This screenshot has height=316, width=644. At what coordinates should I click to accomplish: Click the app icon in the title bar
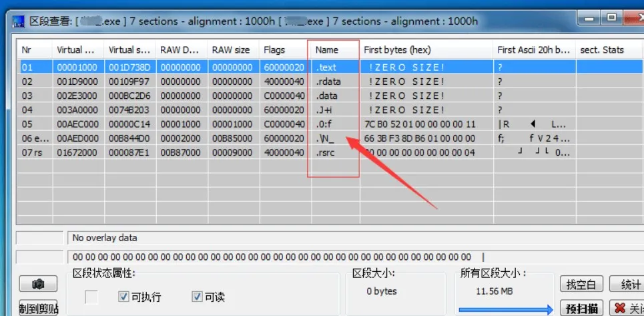(19, 21)
